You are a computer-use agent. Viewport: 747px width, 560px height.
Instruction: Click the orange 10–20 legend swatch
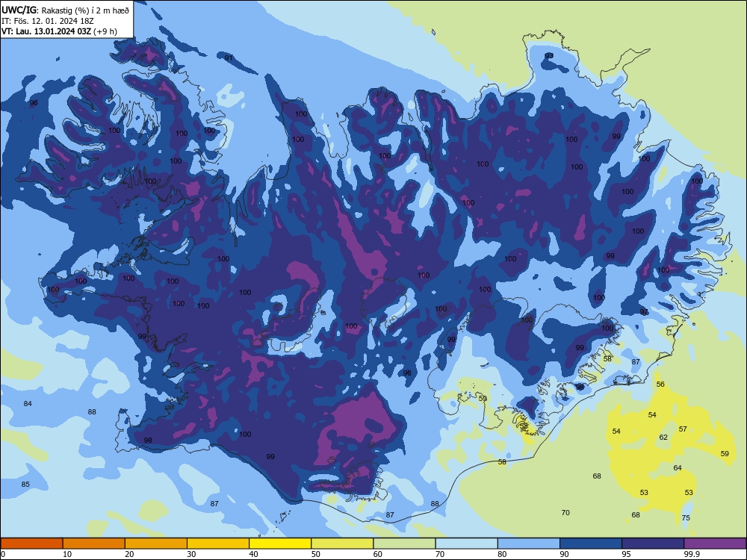(x=94, y=544)
